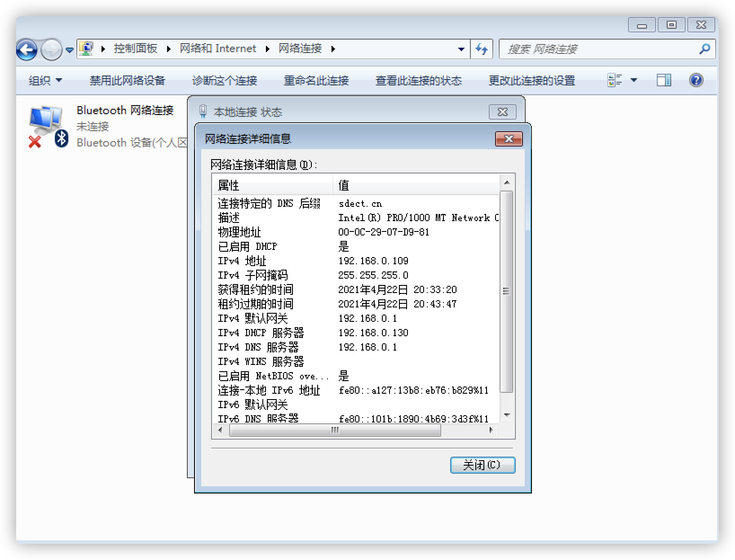Click the MAC address value 00-0C-29-07-D9-81
The image size is (735, 560).
pyautogui.click(x=384, y=232)
